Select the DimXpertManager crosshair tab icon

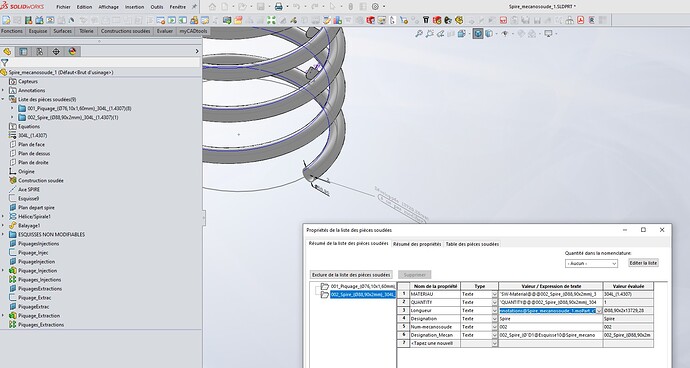pos(56,52)
